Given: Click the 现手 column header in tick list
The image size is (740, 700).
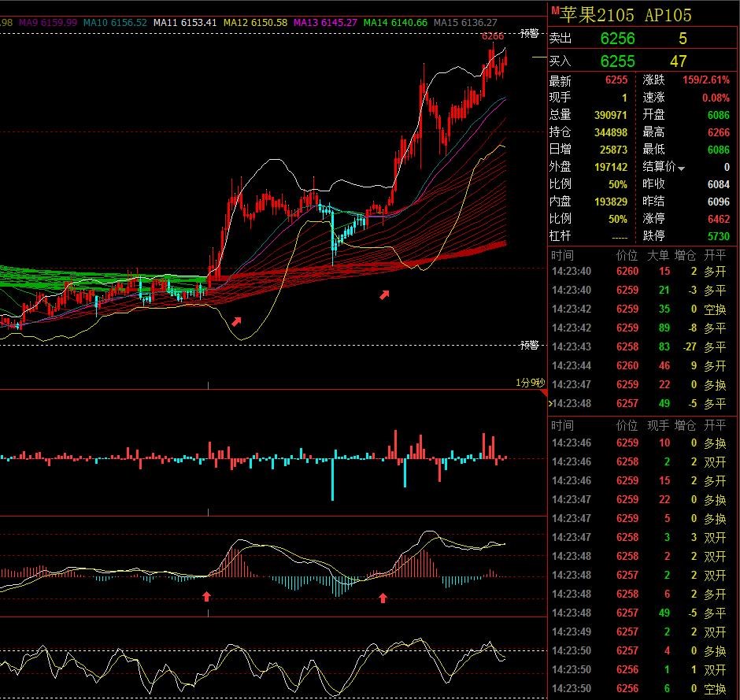Looking at the screenshot, I should pyautogui.click(x=658, y=425).
